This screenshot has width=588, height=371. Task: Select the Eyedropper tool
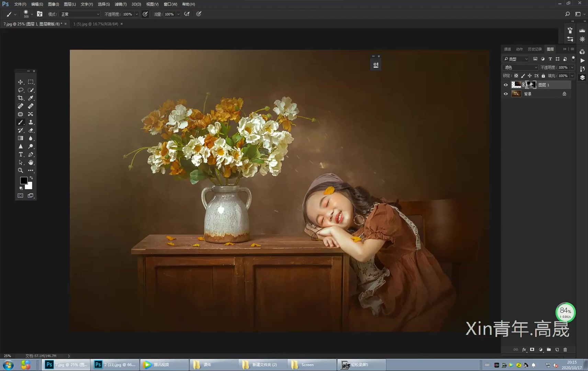(x=31, y=98)
